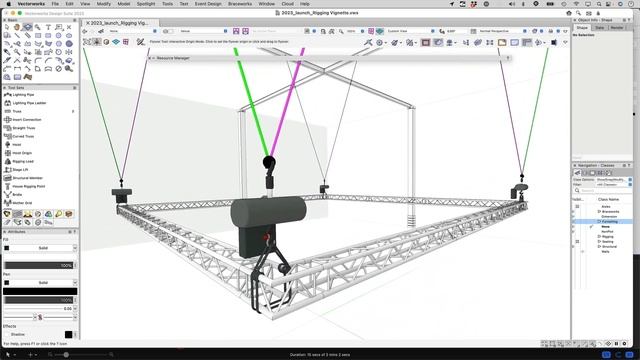The height and width of the screenshot is (360, 640).
Task: Select the Rigging Load tool
Action: click(23, 161)
